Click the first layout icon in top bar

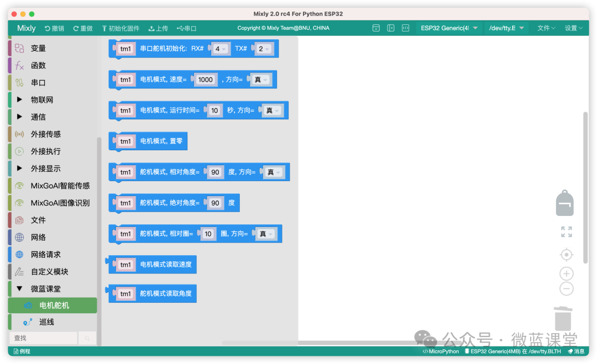[376, 28]
